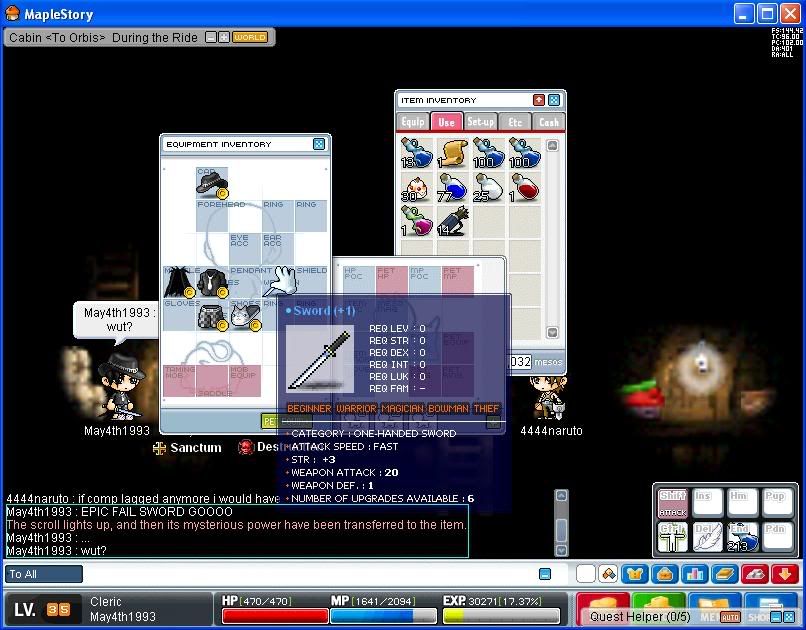806x630 pixels.
Task: Open the Cash tab in Item Inventory
Action: tap(548, 122)
